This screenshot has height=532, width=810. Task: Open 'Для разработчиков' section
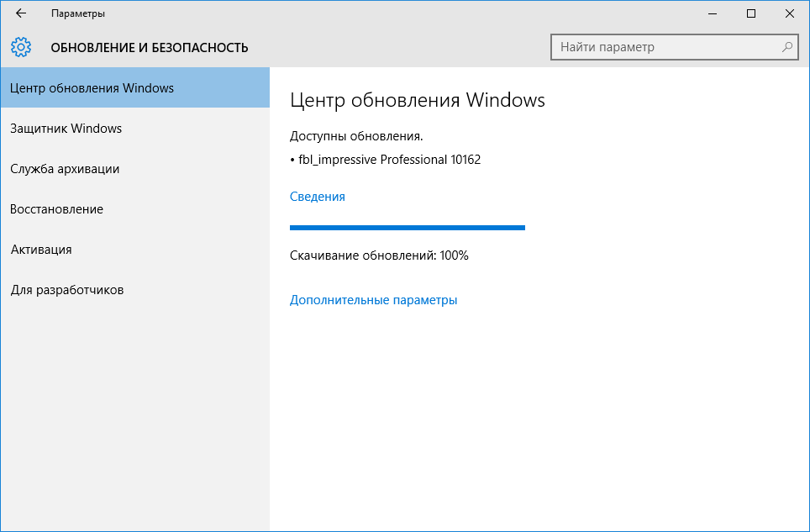pyautogui.click(x=134, y=290)
